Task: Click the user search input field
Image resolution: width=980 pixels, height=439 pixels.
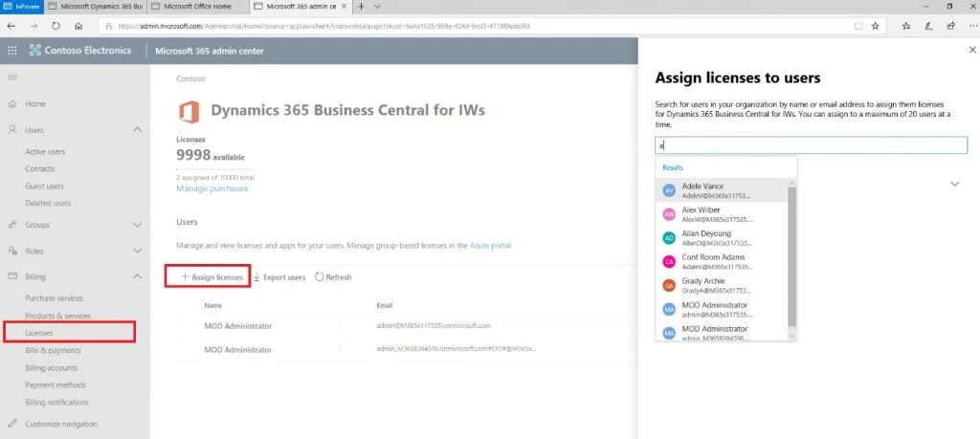Action: 812,145
